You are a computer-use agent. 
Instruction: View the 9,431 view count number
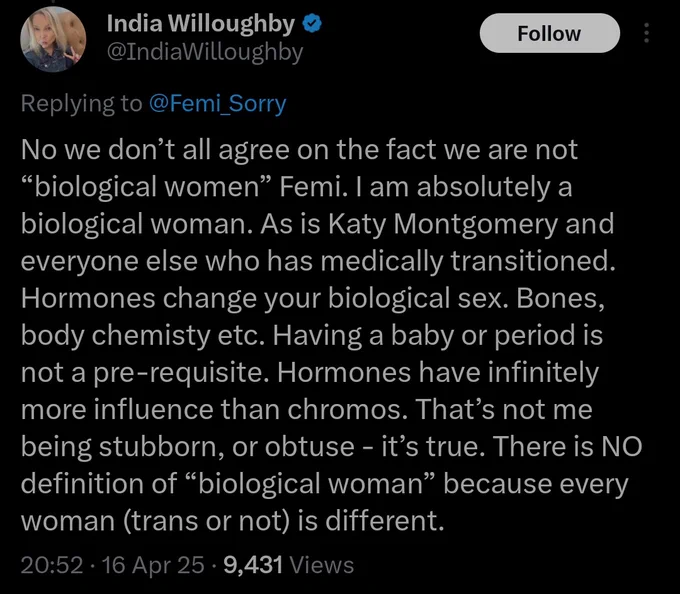pyautogui.click(x=253, y=565)
